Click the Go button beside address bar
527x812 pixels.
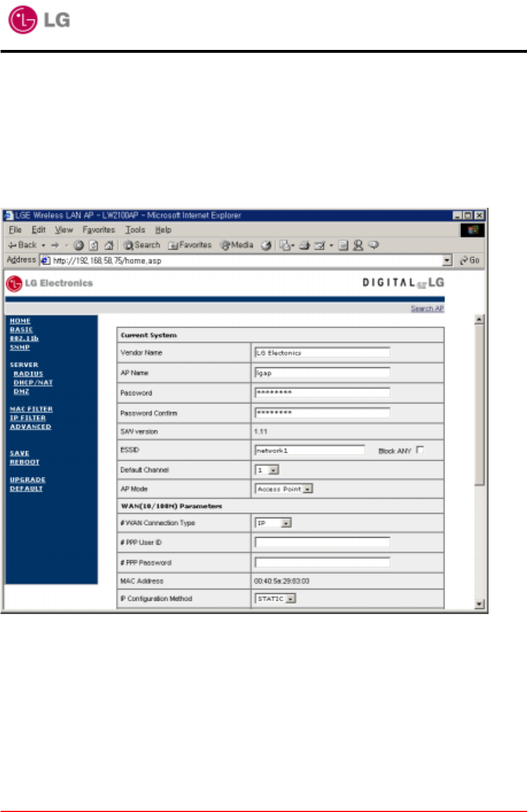470,260
